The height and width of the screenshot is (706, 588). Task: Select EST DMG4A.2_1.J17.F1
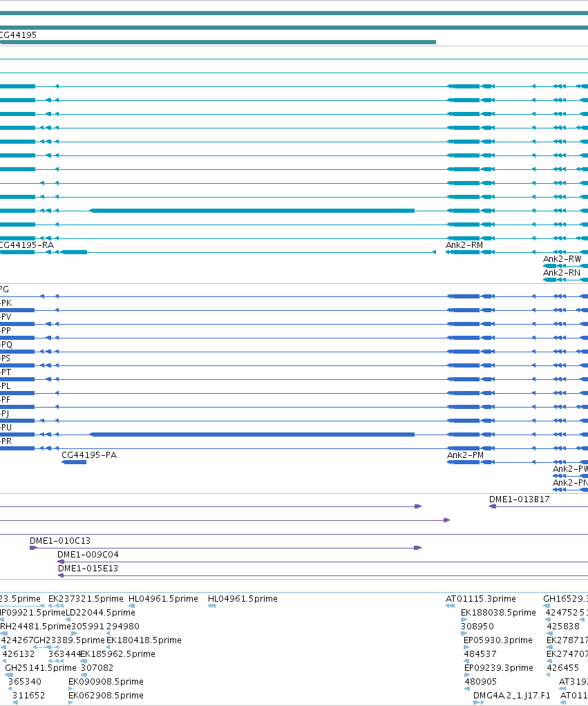click(x=512, y=695)
